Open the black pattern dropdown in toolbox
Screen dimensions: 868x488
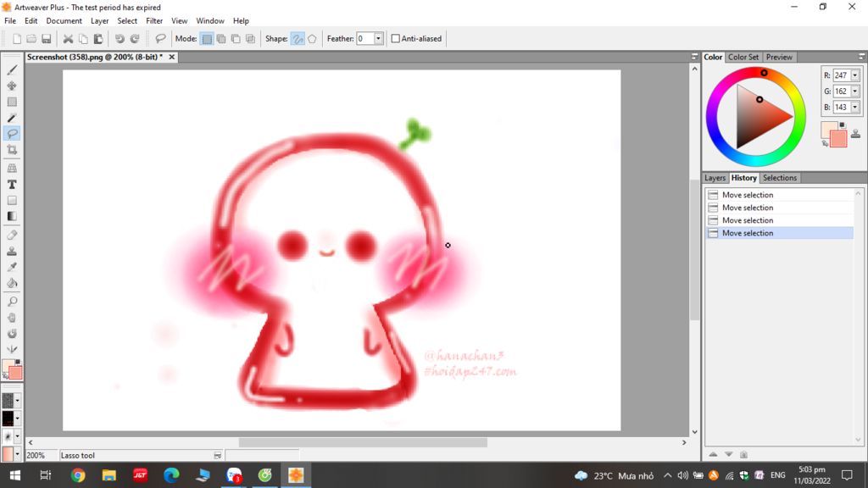point(17,419)
